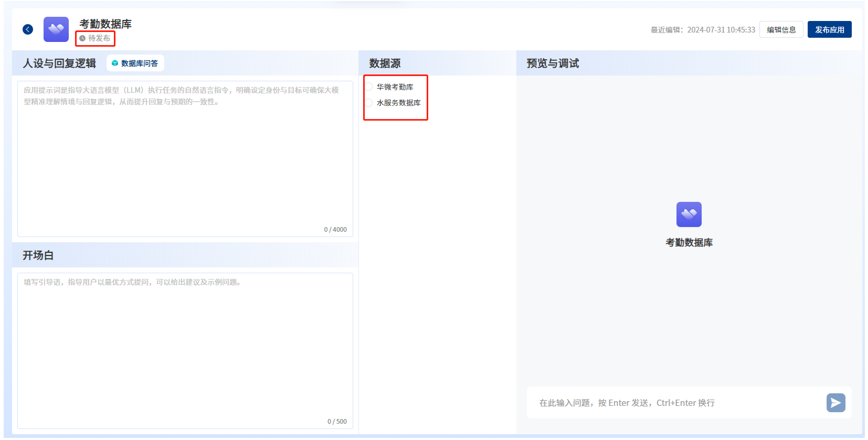The width and height of the screenshot is (868, 440).
Task: Click the purple app logo in header
Action: coord(56,29)
